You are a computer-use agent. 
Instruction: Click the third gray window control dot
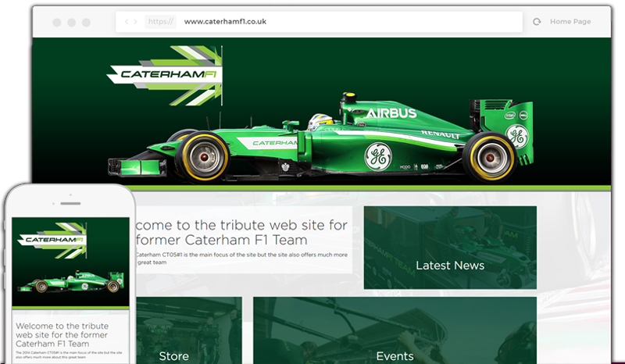(x=86, y=23)
